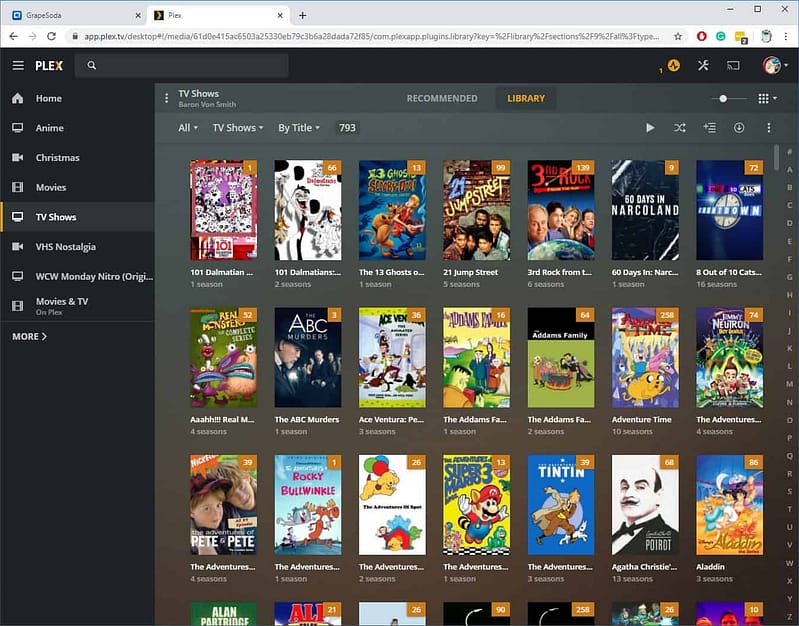The width and height of the screenshot is (799, 626).
Task: Open Plex settings wrench icon
Action: tap(703, 65)
